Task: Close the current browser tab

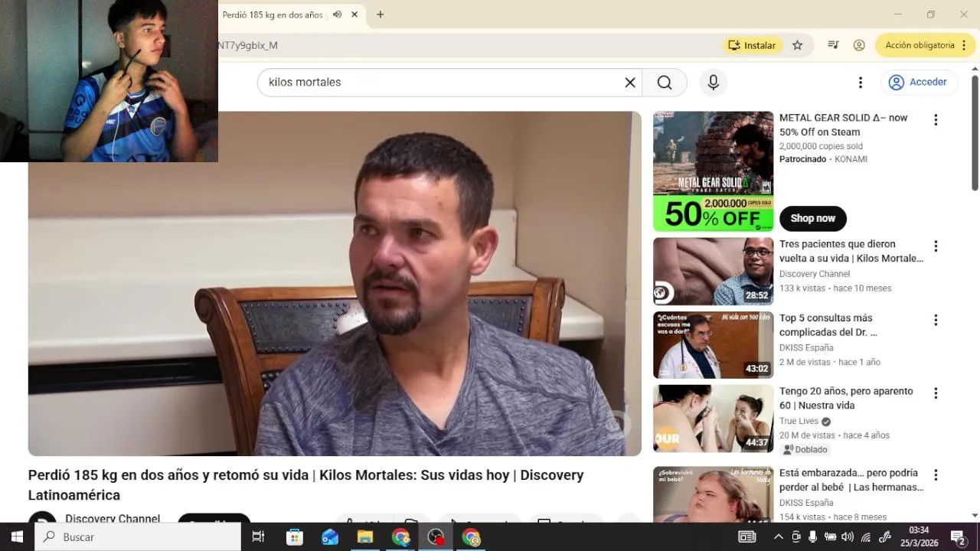Action: 354,15
